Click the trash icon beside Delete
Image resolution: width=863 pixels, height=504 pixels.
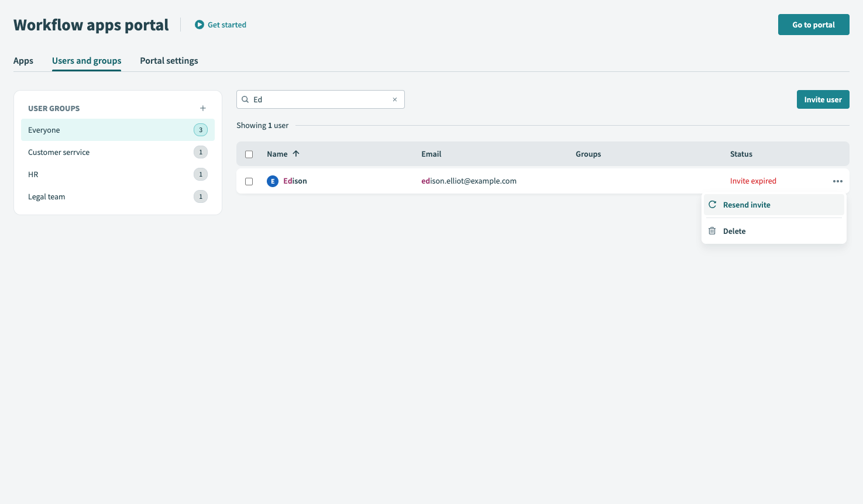coord(712,231)
